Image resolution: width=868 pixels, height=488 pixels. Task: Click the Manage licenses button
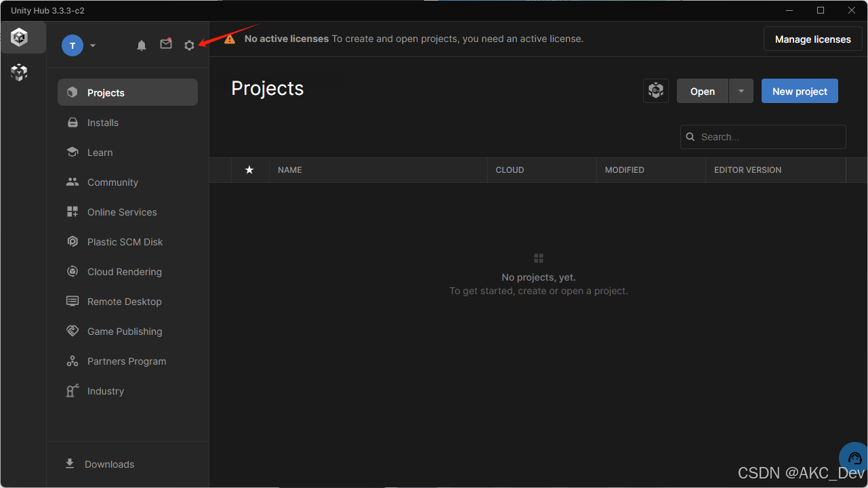coord(812,39)
